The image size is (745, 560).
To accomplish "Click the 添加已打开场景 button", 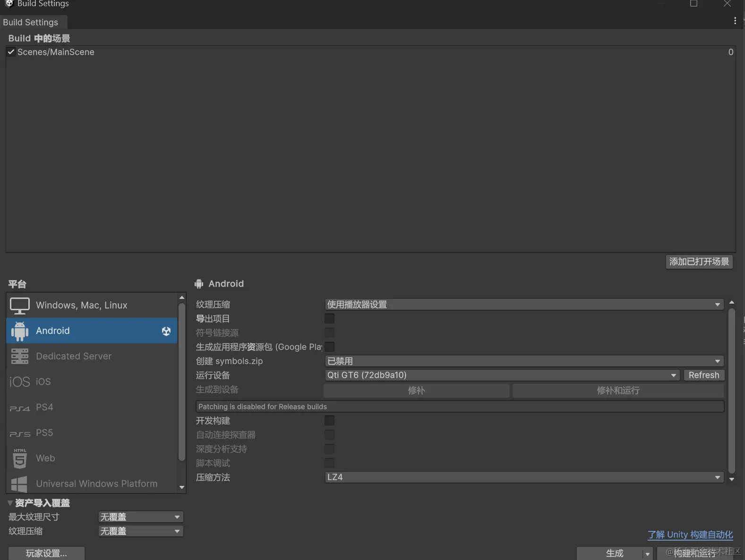I will coord(699,262).
